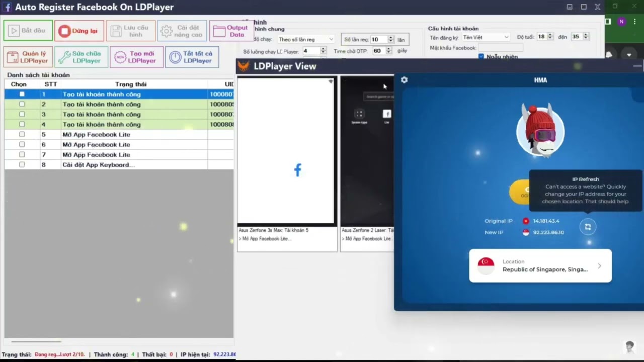Select row 8 Cài đặt App Keyboard

[119, 164]
